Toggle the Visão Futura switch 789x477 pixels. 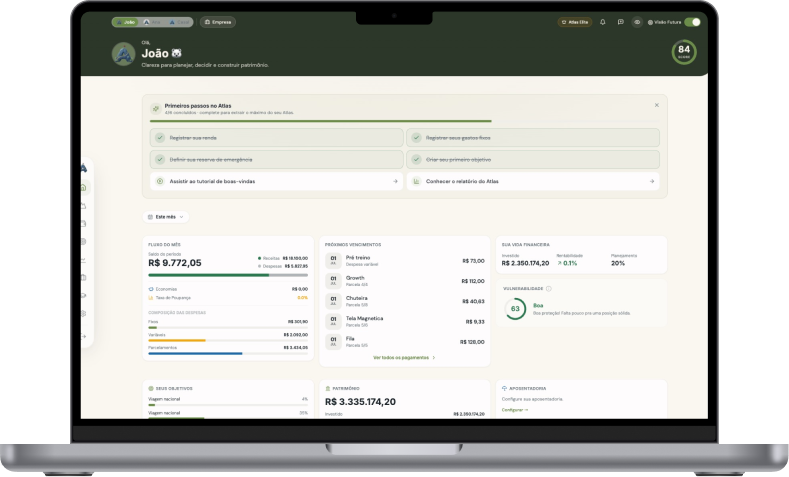(692, 22)
